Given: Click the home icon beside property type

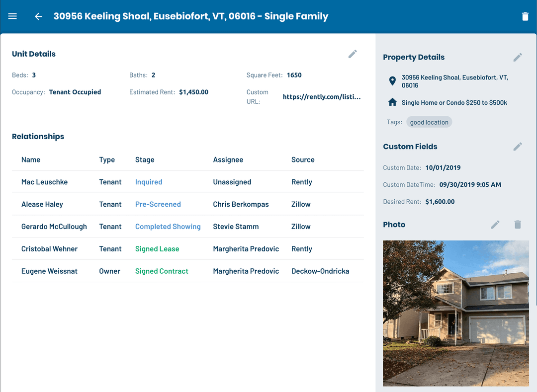Looking at the screenshot, I should 392,102.
